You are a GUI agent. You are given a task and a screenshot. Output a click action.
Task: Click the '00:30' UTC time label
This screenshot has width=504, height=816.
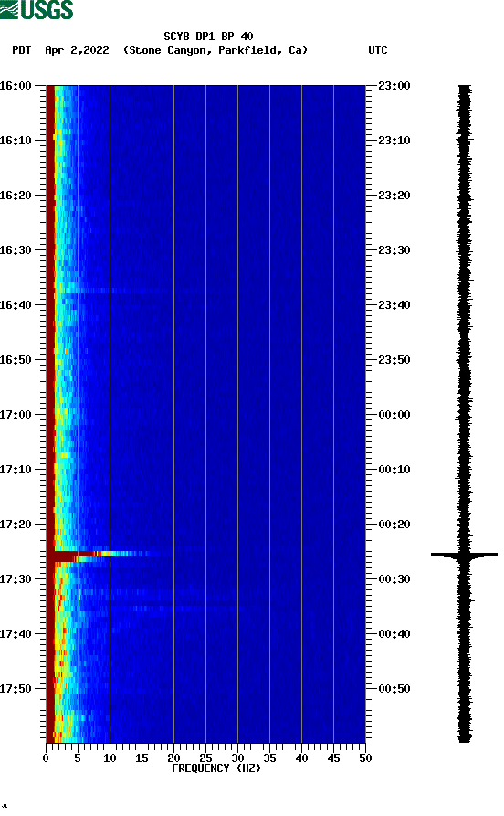pyautogui.click(x=394, y=579)
